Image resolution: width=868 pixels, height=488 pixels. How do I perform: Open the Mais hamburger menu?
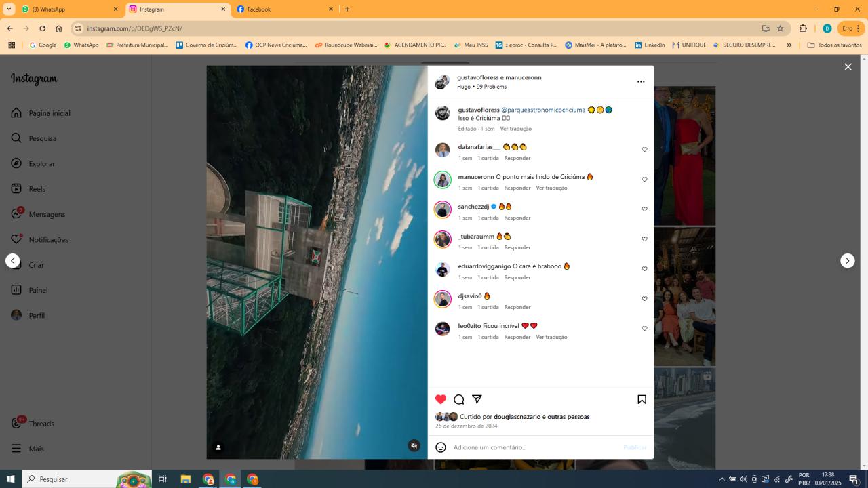click(28, 449)
